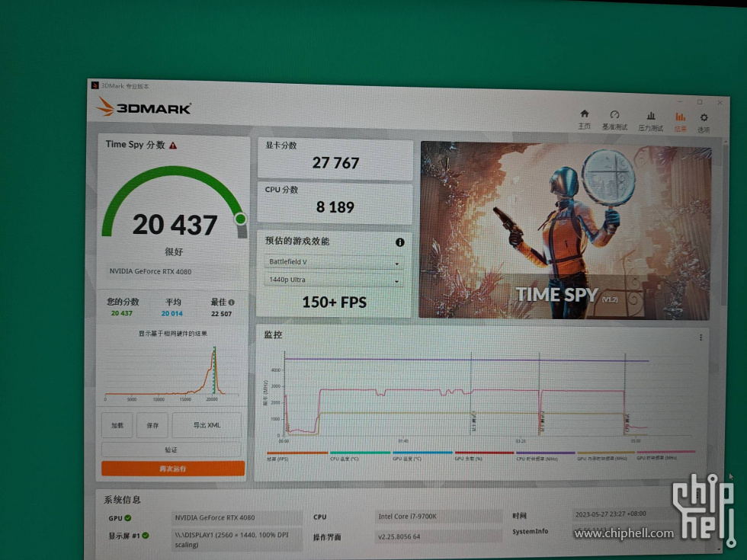Open the 1440p Ultra preset dropdown
Image resolution: width=747 pixels, height=560 pixels.
332,280
